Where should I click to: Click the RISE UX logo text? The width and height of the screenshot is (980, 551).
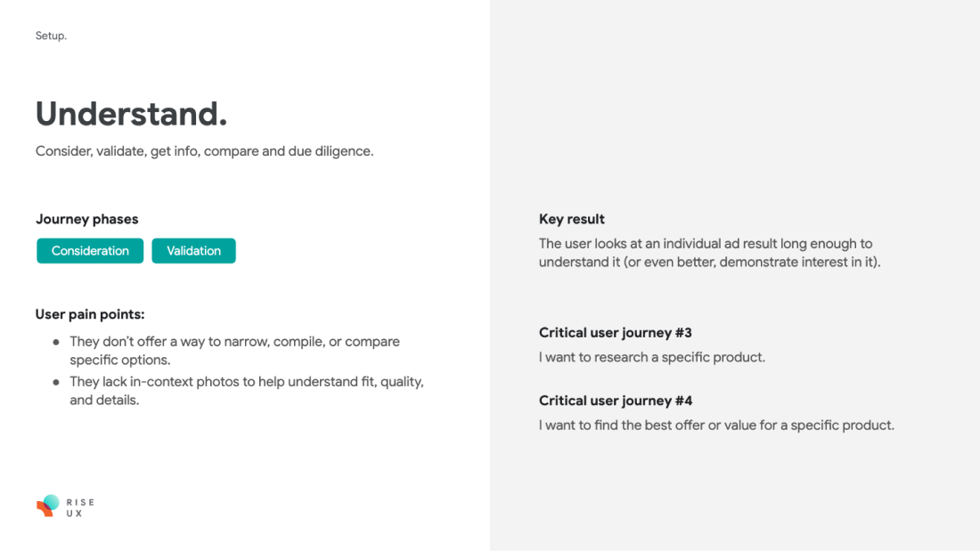[80, 507]
